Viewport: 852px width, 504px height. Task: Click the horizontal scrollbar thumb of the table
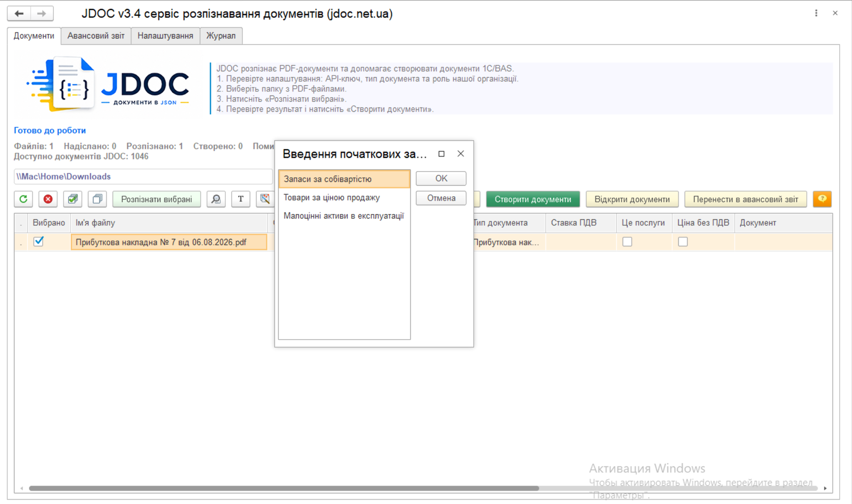(x=284, y=488)
